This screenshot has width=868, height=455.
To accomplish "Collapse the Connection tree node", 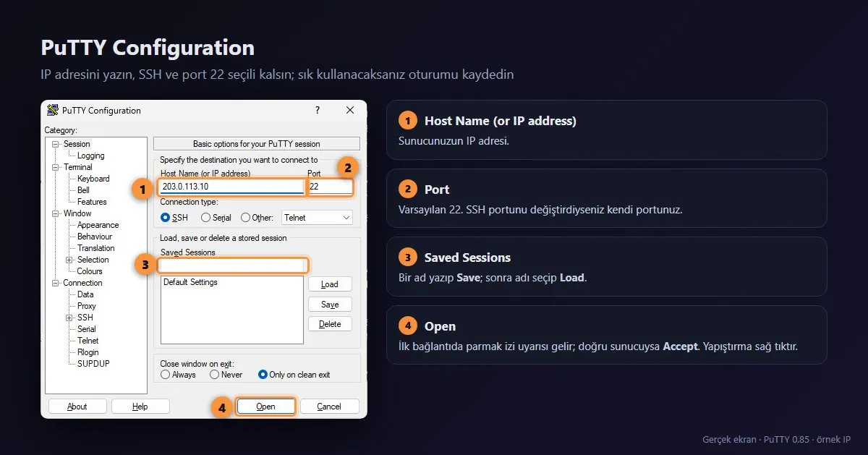I will coord(56,283).
